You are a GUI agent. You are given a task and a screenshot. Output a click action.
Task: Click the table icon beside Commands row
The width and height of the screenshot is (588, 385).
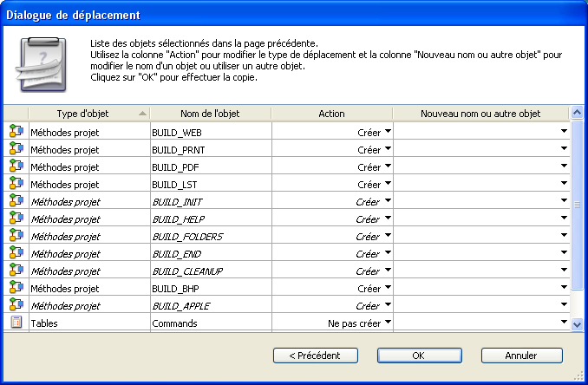pyautogui.click(x=15, y=323)
